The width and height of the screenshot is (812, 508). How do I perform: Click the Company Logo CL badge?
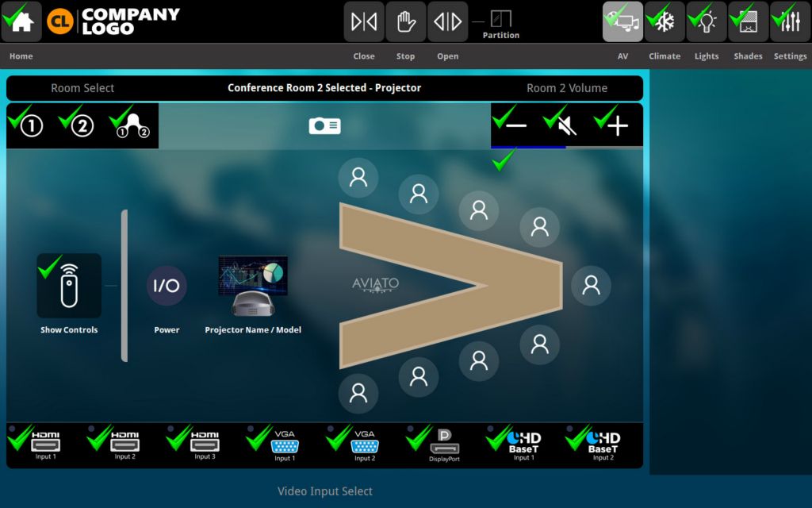point(60,21)
